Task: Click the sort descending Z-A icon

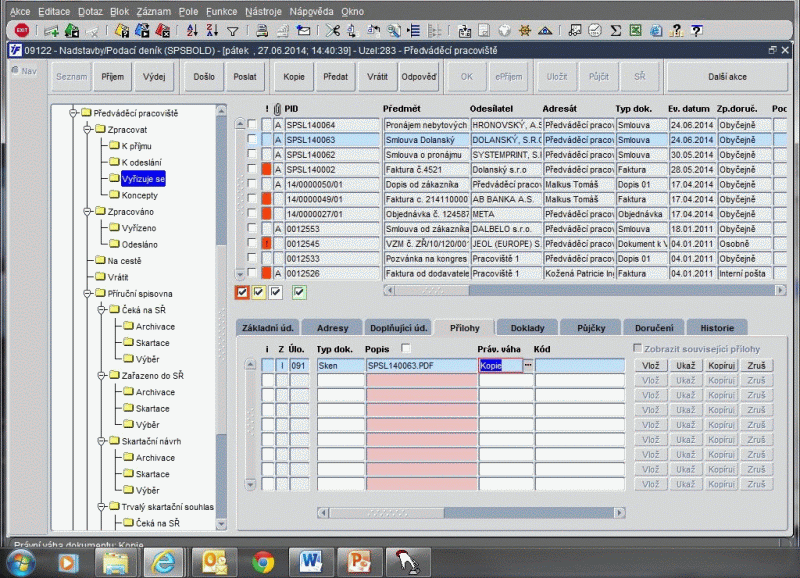Action: (x=212, y=31)
